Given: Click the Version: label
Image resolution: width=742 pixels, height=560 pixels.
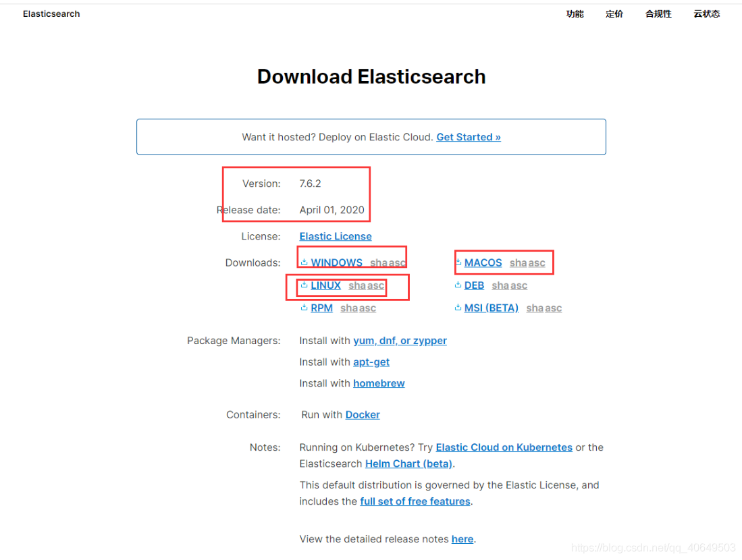Looking at the screenshot, I should coord(261,184).
